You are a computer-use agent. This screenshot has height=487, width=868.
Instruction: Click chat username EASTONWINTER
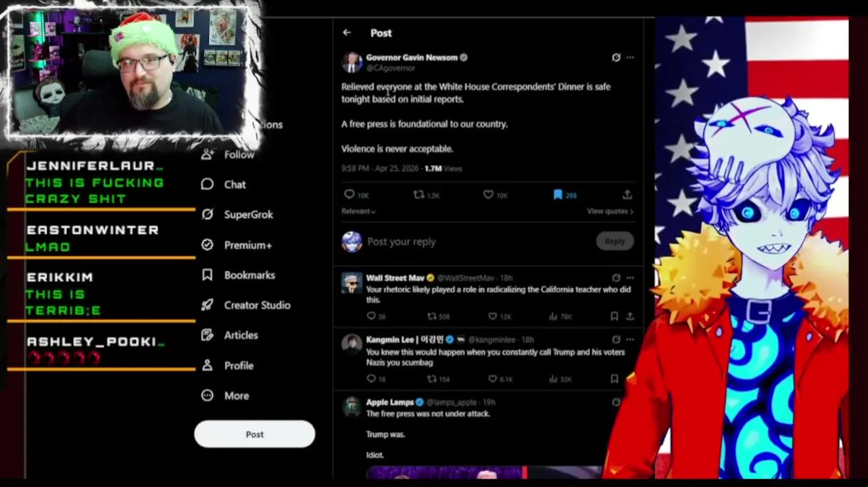93,230
